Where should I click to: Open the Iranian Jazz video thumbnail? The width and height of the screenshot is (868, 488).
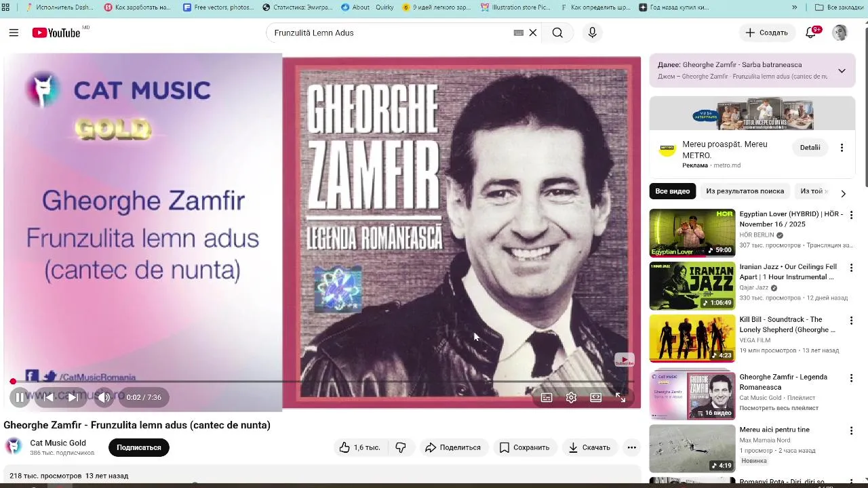point(692,285)
